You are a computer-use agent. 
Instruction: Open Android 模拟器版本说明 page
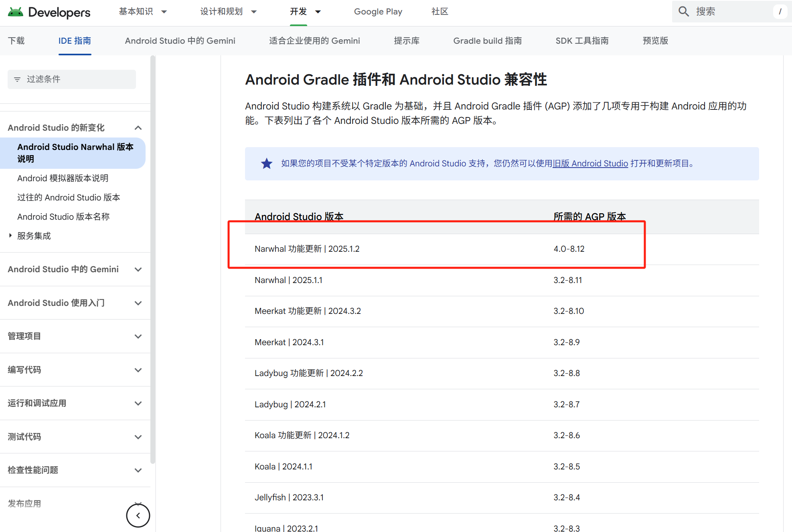pyautogui.click(x=63, y=178)
